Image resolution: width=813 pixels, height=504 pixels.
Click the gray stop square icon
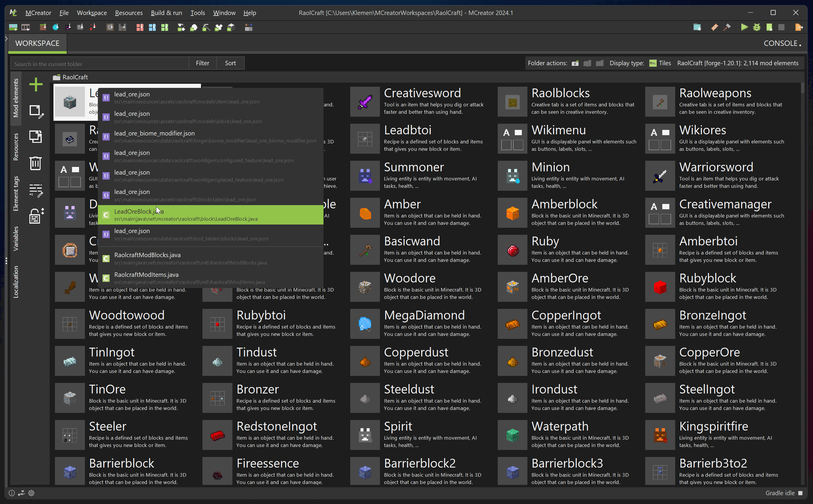781,27
